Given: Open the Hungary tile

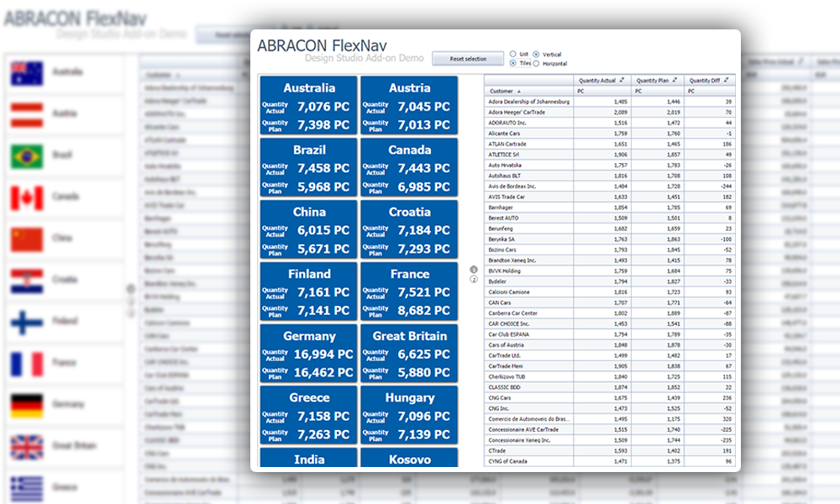Looking at the screenshot, I should click(409, 416).
